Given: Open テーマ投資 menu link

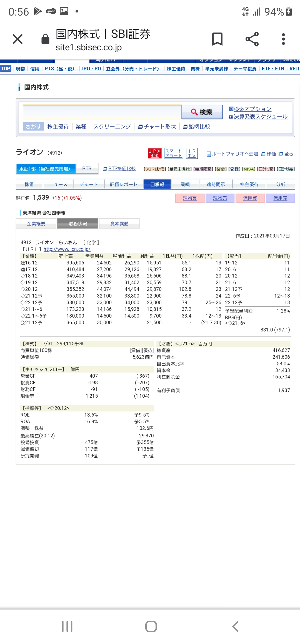Looking at the screenshot, I should pyautogui.click(x=245, y=69).
